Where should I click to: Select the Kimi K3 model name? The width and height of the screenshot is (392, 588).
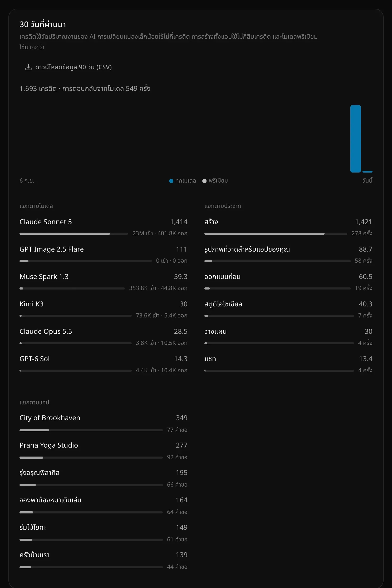(32, 304)
